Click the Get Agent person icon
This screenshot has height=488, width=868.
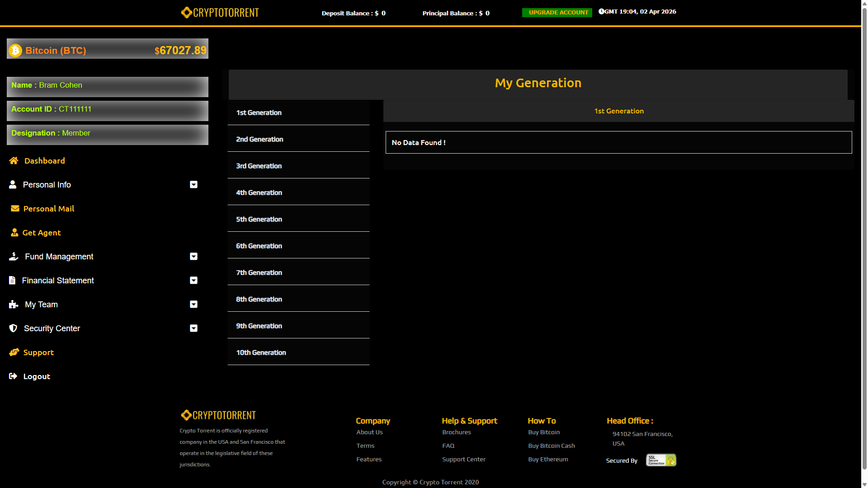click(14, 232)
